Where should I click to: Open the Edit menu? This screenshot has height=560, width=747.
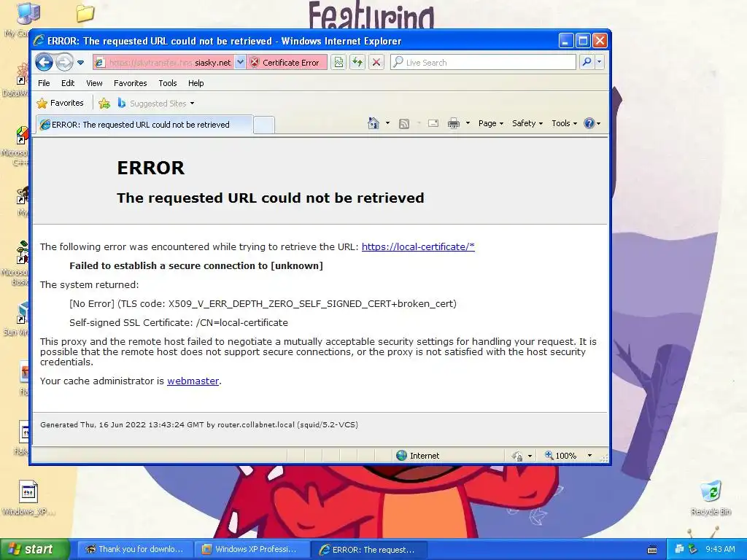point(68,83)
